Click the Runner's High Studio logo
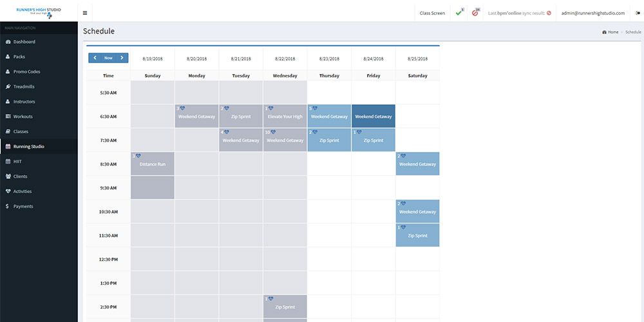 pos(39,12)
